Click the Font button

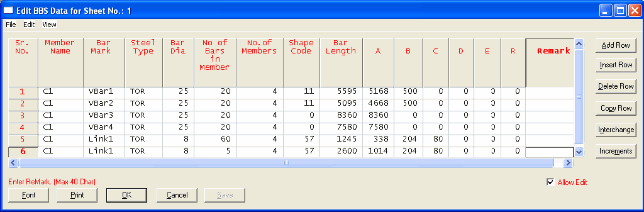click(29, 195)
